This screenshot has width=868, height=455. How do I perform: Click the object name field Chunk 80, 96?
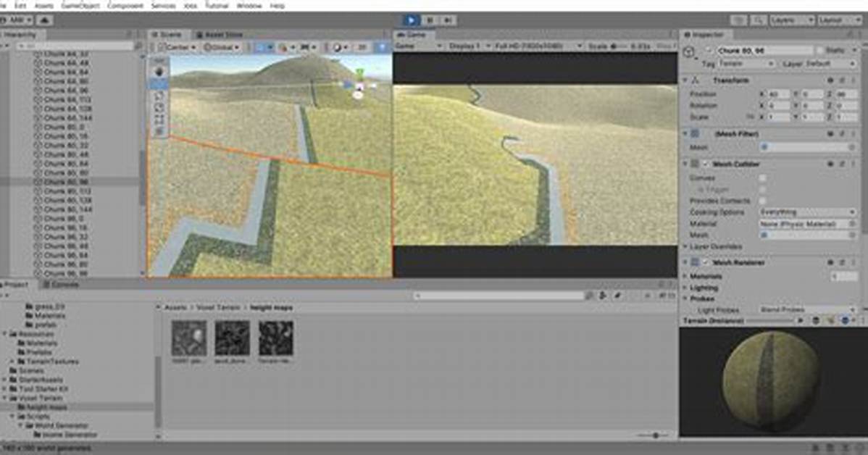tap(766, 51)
